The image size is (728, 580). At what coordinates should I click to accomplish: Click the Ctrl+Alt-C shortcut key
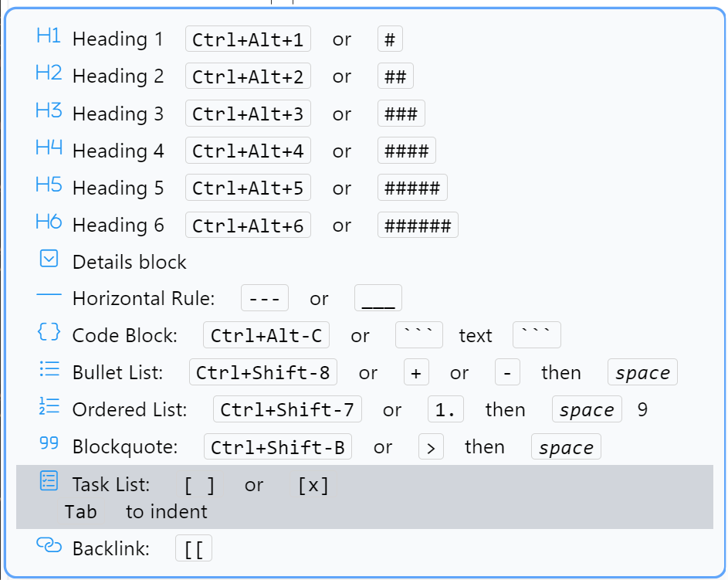[x=266, y=335]
